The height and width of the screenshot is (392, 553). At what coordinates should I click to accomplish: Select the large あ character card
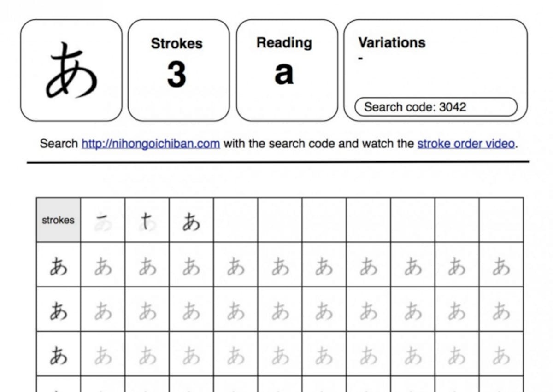[71, 70]
